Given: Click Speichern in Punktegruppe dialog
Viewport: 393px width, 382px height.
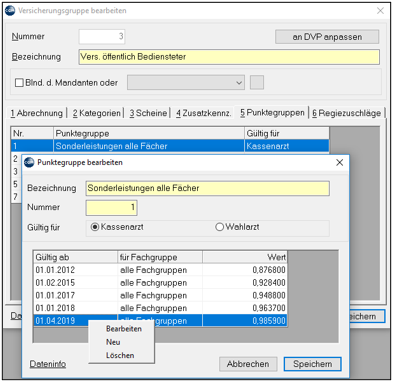Looking at the screenshot, I should [312, 364].
